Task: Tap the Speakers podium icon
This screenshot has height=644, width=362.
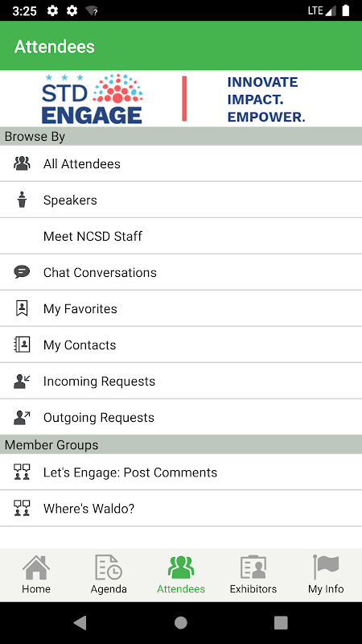Action: (x=22, y=200)
